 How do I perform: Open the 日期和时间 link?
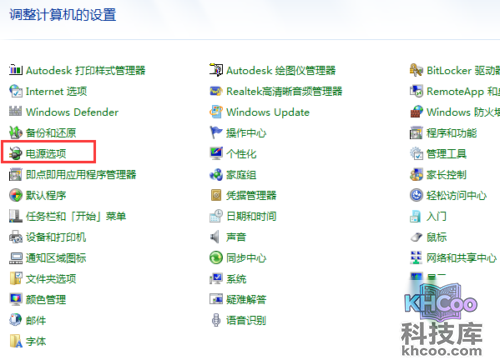tap(251, 216)
